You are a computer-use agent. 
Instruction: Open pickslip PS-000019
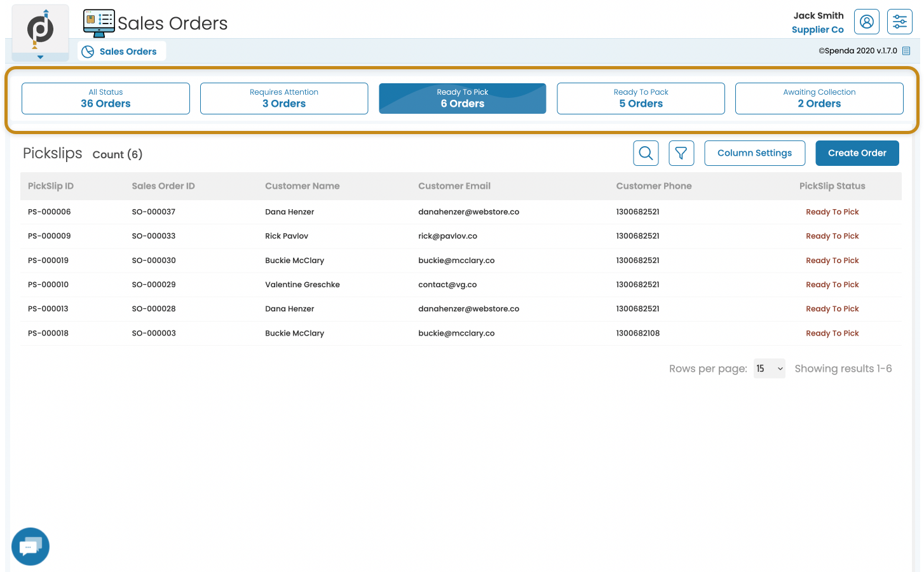point(48,261)
